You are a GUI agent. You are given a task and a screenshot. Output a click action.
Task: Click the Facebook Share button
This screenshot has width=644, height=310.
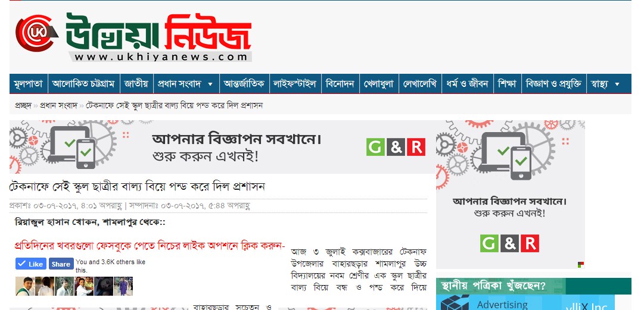pos(61,264)
